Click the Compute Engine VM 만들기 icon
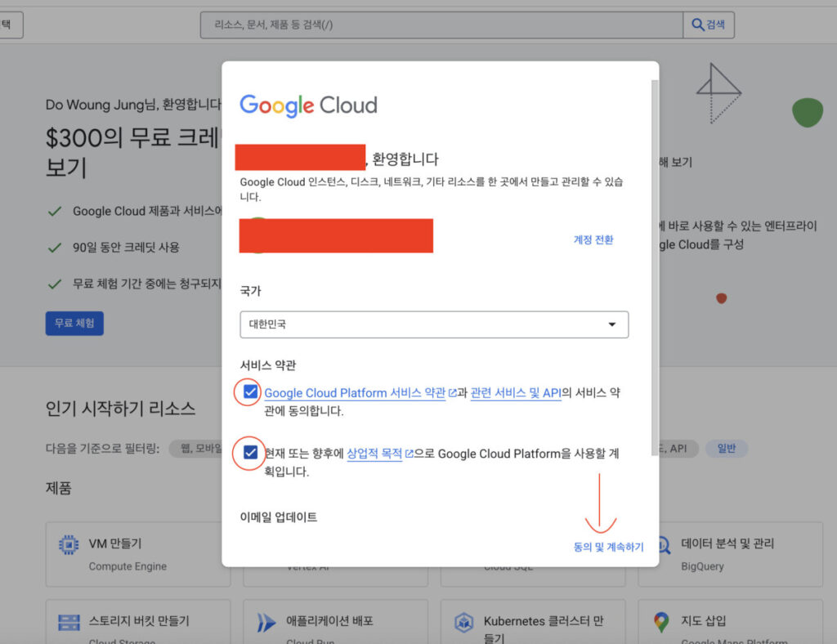The image size is (837, 644). click(69, 545)
